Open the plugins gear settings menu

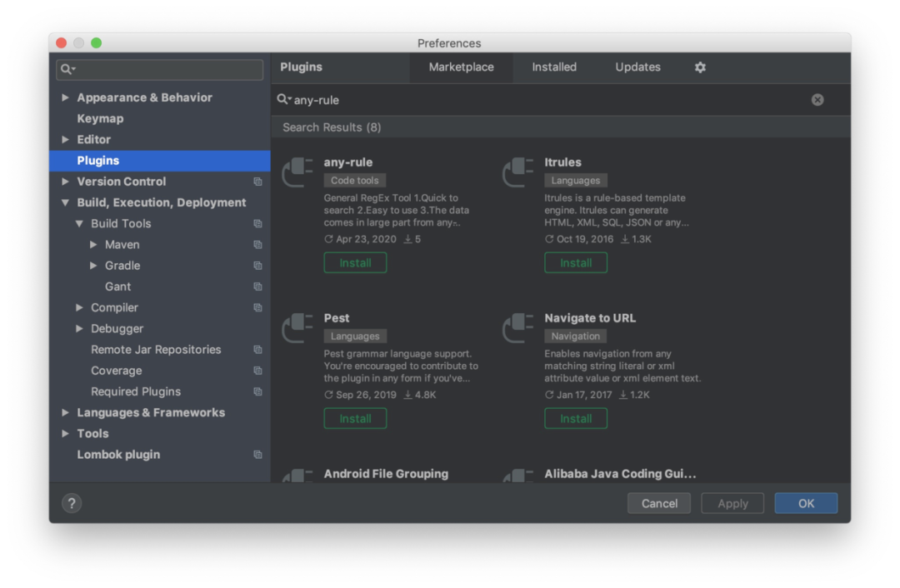point(700,67)
